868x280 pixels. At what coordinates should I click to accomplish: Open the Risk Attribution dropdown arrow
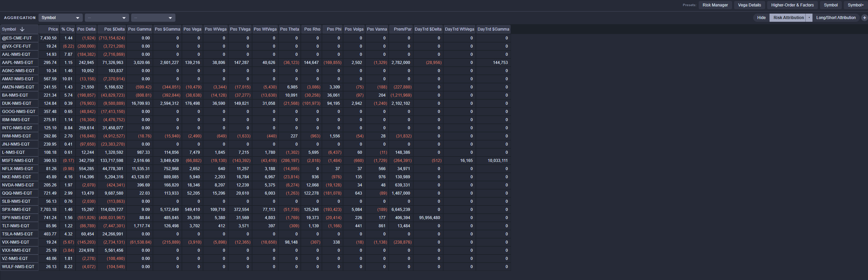tap(809, 18)
